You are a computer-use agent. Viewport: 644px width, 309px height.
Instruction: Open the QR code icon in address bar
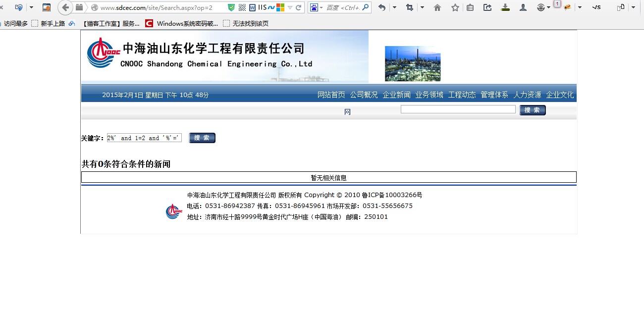point(242,7)
